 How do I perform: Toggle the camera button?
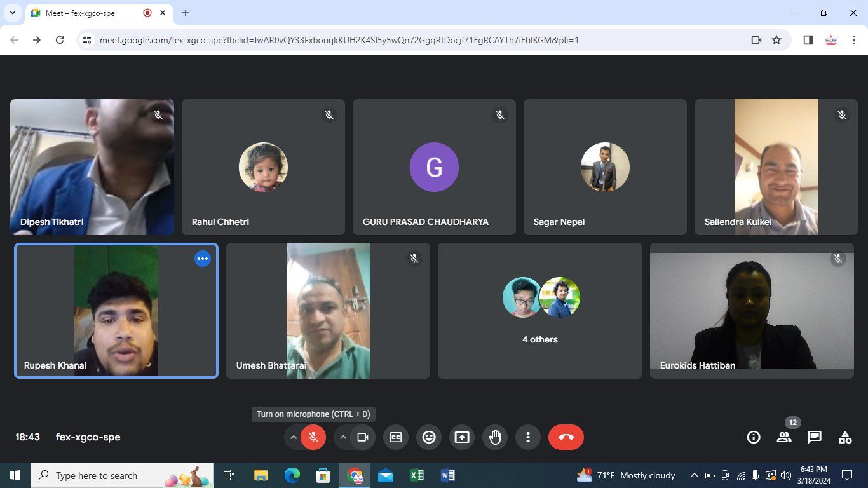click(363, 437)
